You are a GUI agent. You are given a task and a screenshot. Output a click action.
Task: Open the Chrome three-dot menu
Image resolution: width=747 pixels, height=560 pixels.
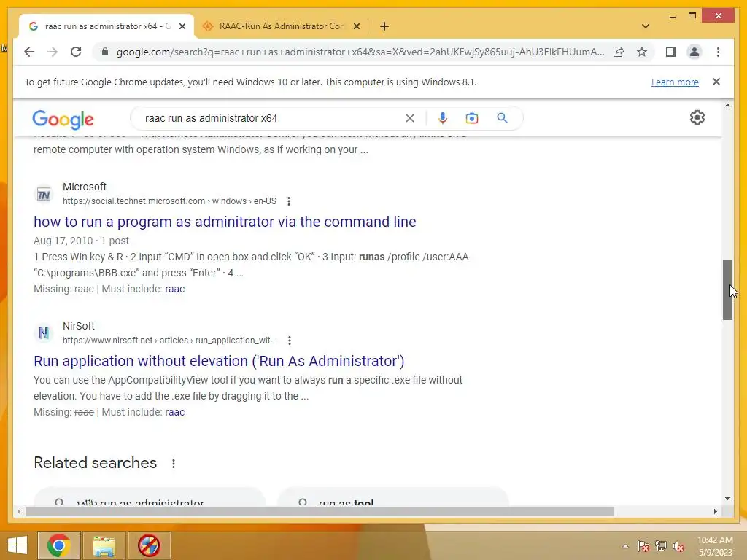(718, 52)
